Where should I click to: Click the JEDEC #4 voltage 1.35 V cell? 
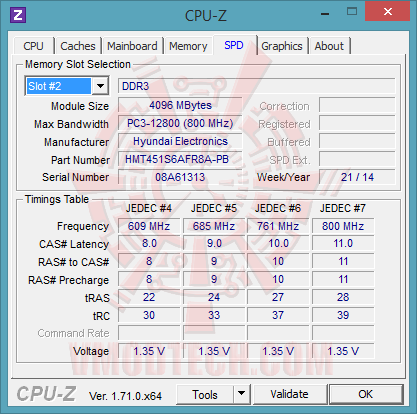point(149,351)
